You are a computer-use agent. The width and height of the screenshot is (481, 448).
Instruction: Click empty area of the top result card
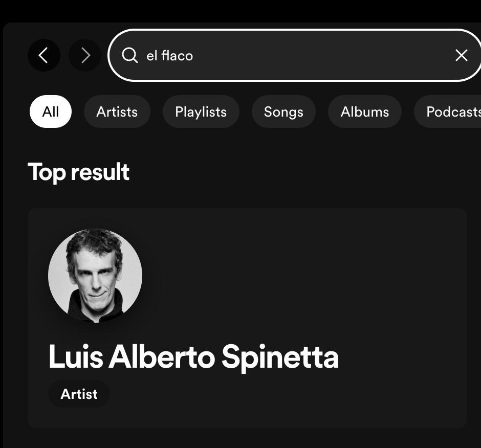pos(307,276)
